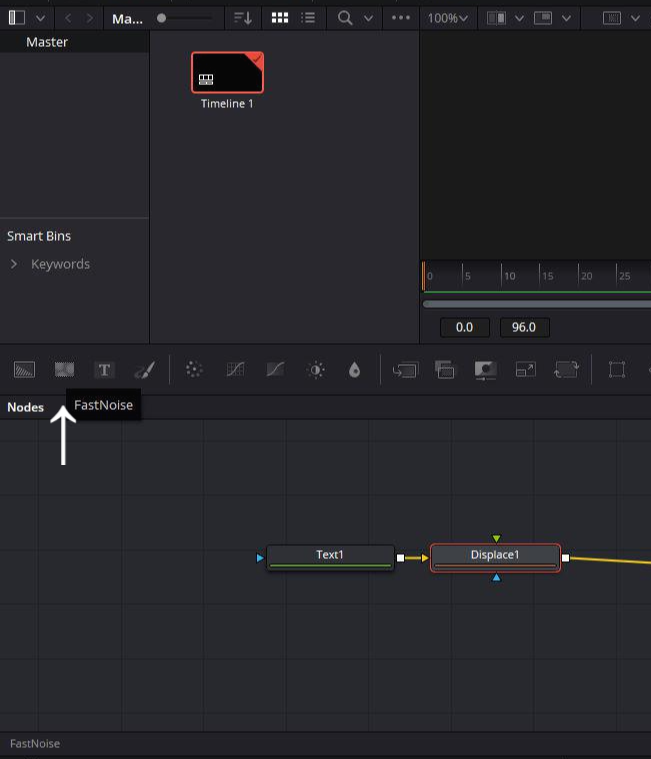Add a Merge node from the toolbar

(x=405, y=370)
